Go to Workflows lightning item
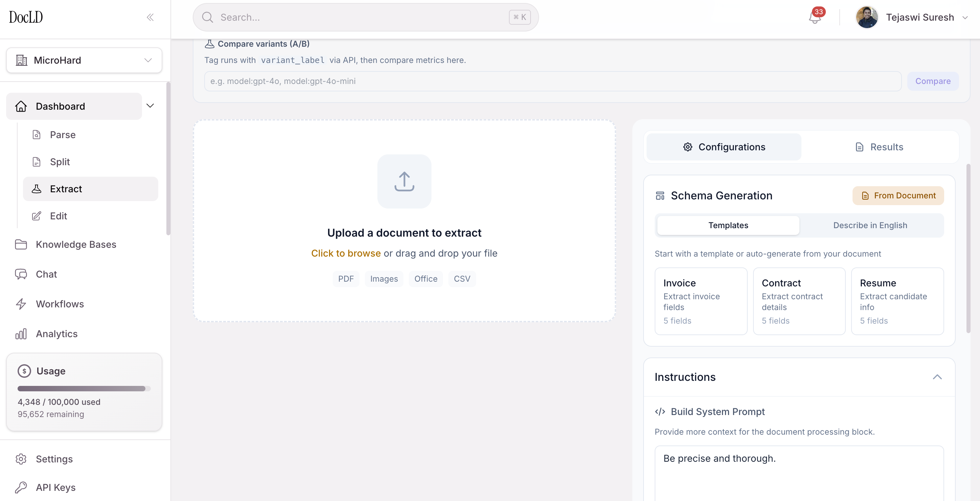This screenshot has height=501, width=980. click(x=60, y=304)
